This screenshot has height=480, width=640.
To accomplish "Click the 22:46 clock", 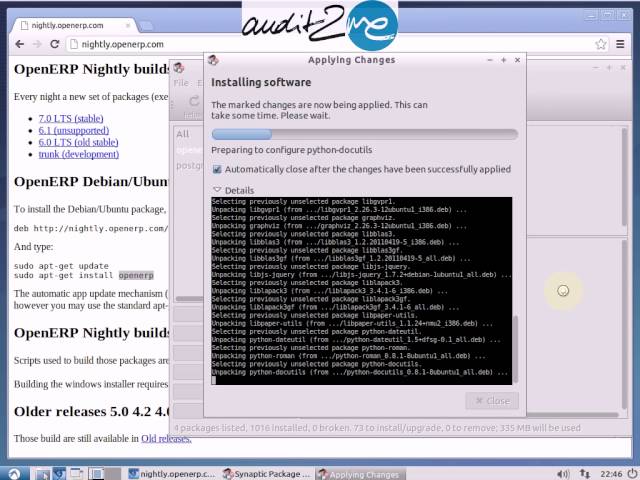I will pos(611,474).
